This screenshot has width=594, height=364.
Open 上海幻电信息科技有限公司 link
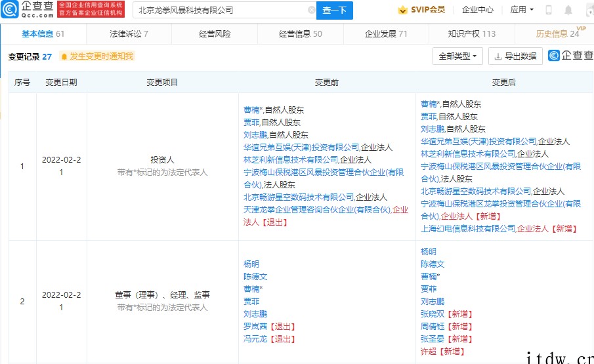click(468, 229)
